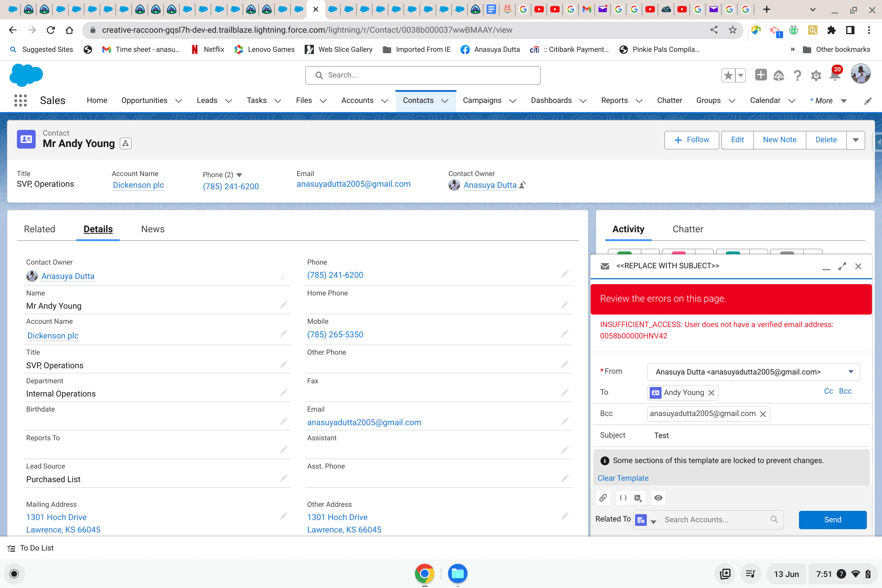Open the insert template icon in email composer
This screenshot has width=882, height=588.
(x=638, y=498)
